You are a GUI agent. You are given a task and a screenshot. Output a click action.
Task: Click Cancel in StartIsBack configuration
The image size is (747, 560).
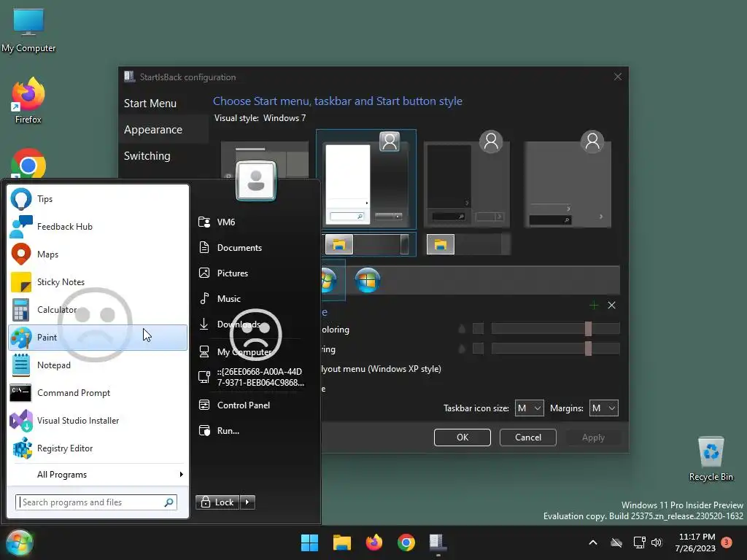click(x=528, y=437)
